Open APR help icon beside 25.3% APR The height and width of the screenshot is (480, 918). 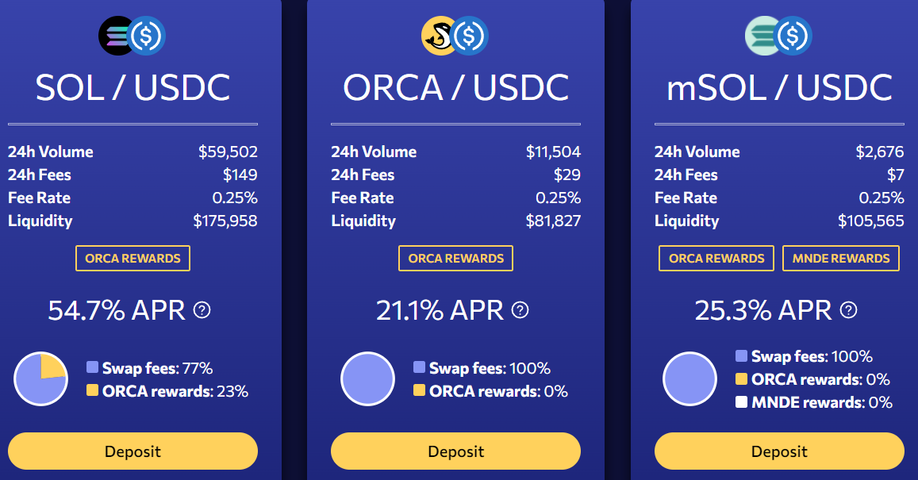click(x=848, y=310)
